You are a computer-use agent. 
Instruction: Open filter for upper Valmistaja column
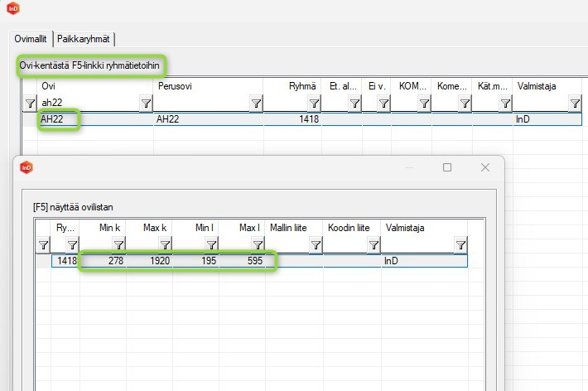pyautogui.click(x=575, y=104)
